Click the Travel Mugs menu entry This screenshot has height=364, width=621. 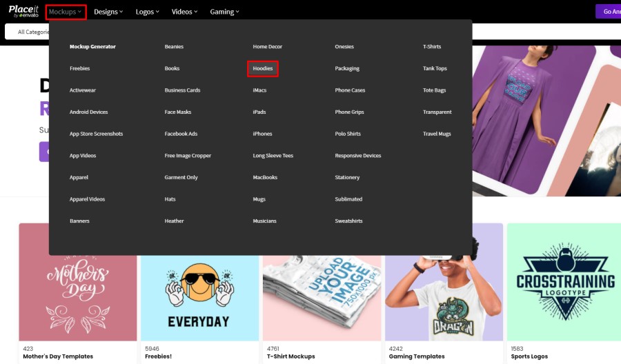pyautogui.click(x=437, y=134)
